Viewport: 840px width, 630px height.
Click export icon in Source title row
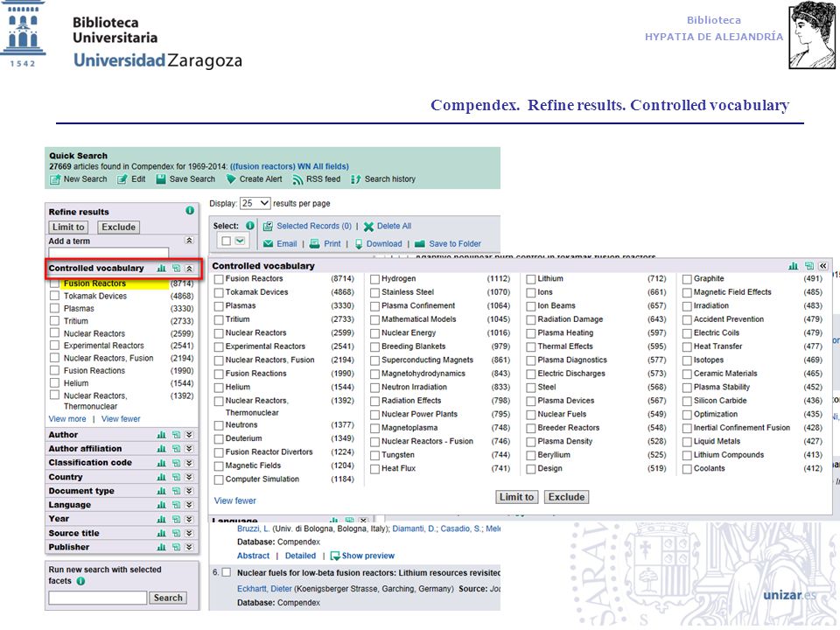click(176, 533)
